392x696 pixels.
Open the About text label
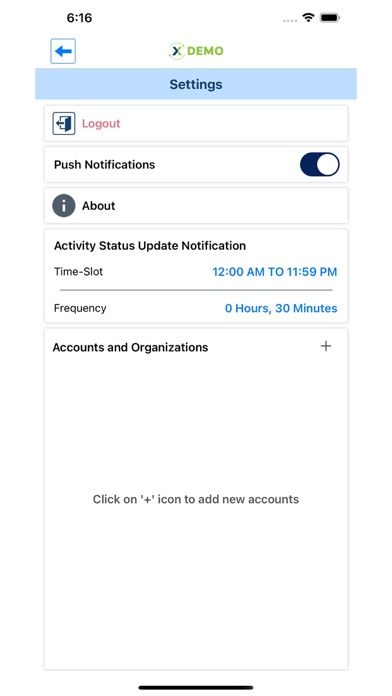(x=99, y=206)
